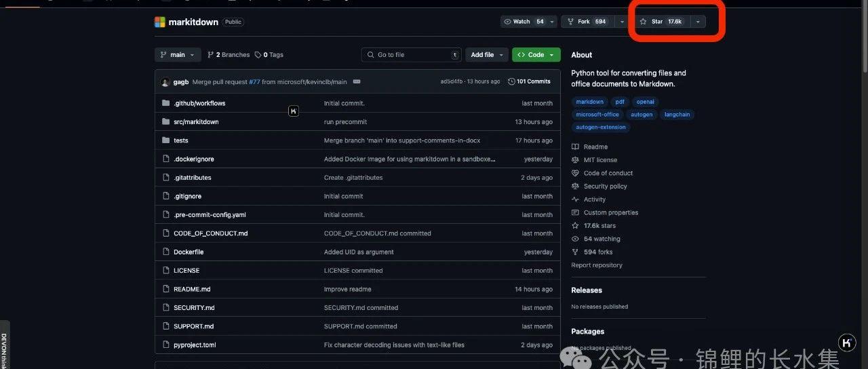Open the LICENSE file
Screen dimensions: 868x369
(x=186, y=271)
